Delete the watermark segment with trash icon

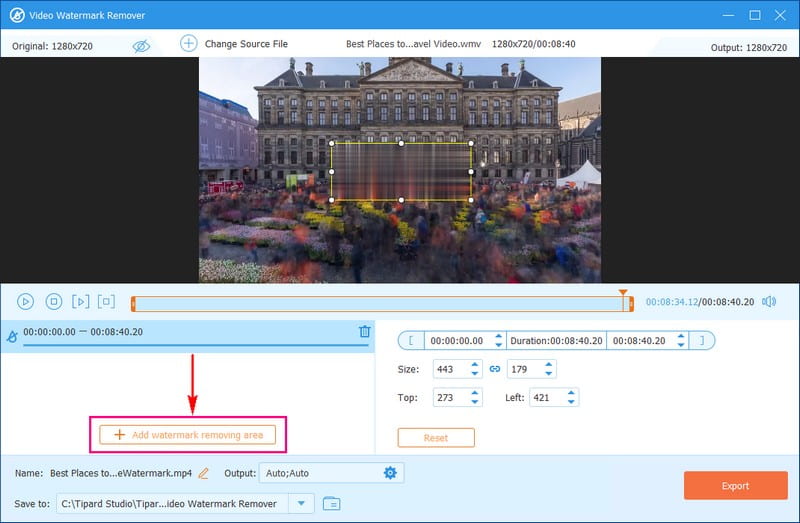click(364, 332)
